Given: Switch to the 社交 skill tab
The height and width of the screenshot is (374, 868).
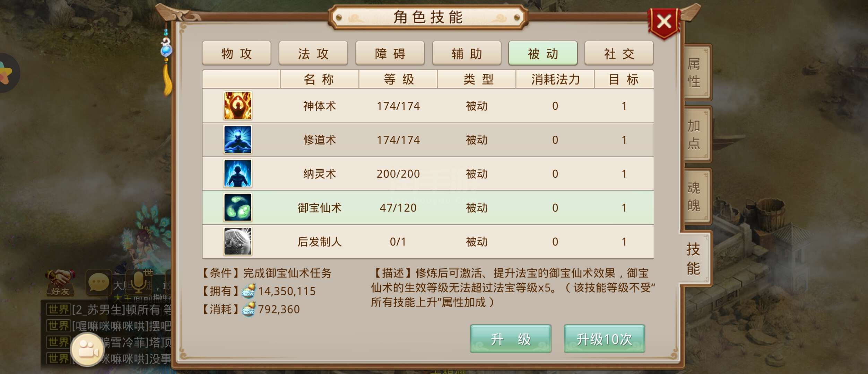Looking at the screenshot, I should [x=619, y=53].
